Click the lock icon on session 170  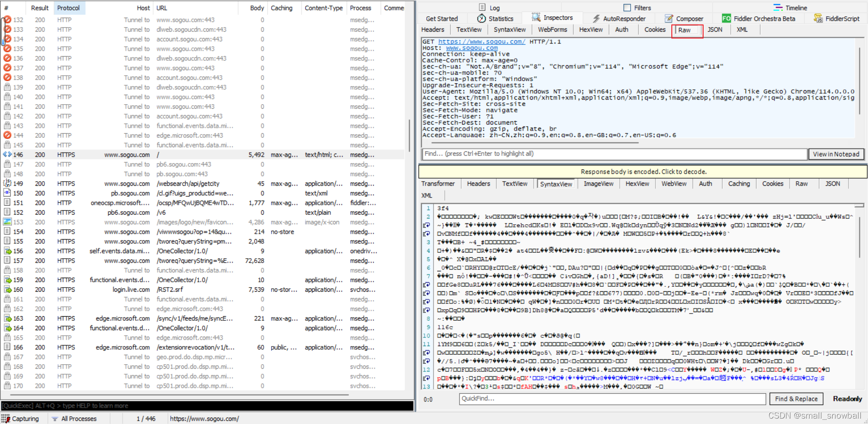tap(7, 386)
